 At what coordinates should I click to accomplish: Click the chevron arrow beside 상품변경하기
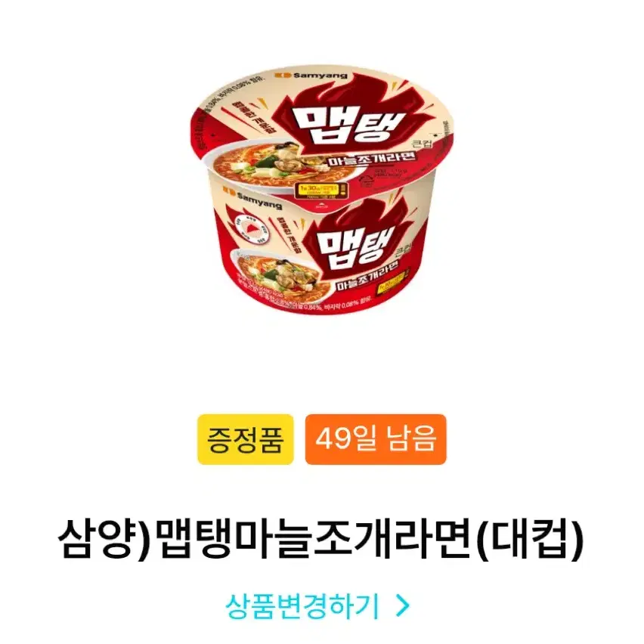click(403, 605)
